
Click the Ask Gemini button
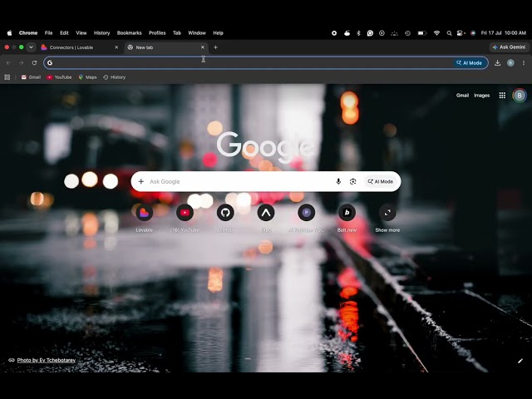click(509, 47)
